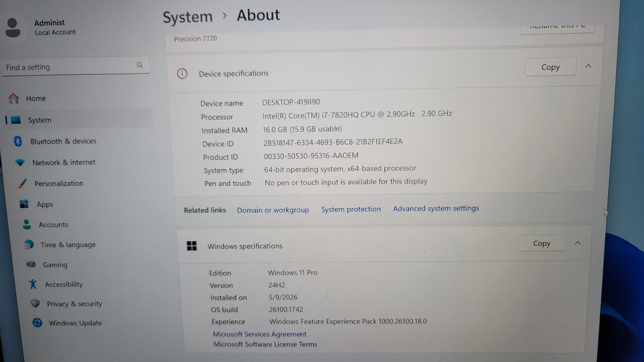This screenshot has height=362, width=644.
Task: Open Domain or workgroup link
Action: pos(273,210)
